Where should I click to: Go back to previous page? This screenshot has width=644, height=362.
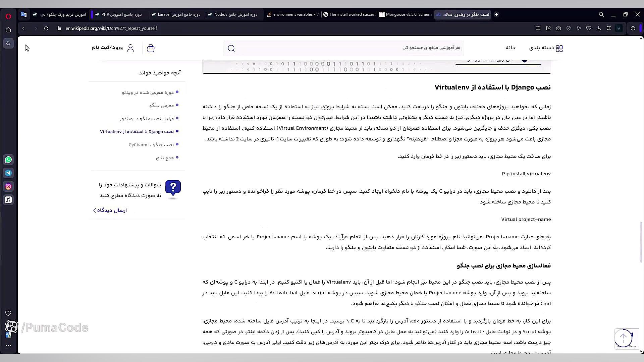point(23,28)
